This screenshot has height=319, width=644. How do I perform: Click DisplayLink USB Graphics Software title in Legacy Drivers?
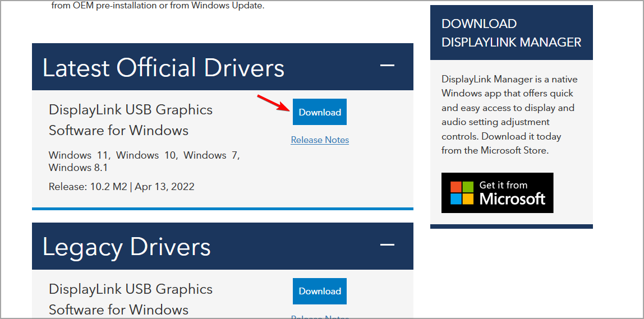coord(131,299)
